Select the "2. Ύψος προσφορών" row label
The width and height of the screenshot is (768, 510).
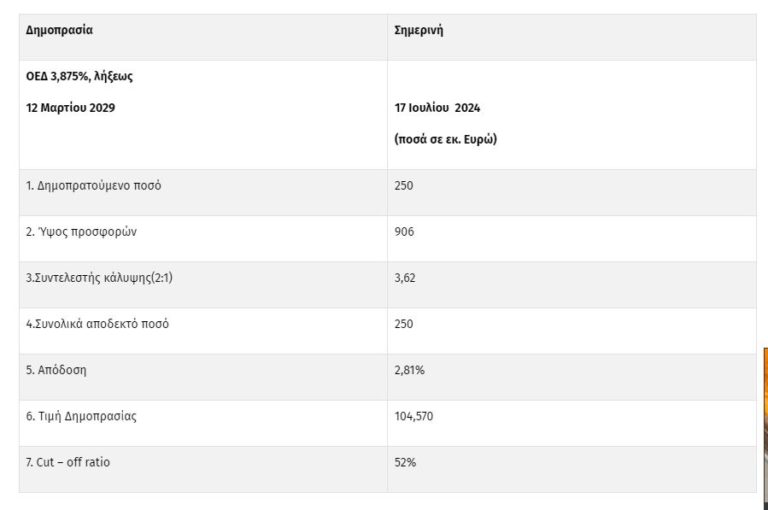81,232
